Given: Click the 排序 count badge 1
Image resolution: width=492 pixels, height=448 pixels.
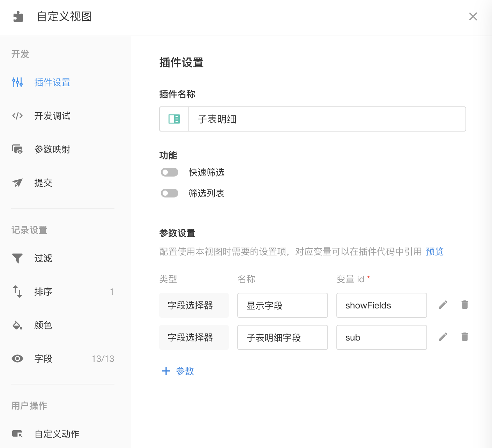Looking at the screenshot, I should (112, 292).
